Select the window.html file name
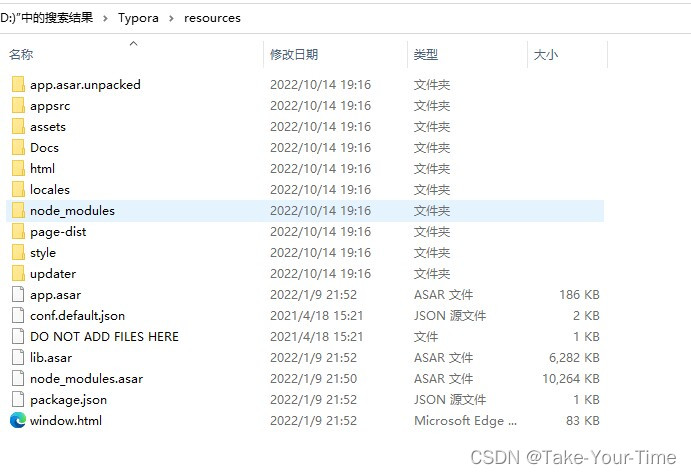The width and height of the screenshot is (691, 474). [66, 421]
